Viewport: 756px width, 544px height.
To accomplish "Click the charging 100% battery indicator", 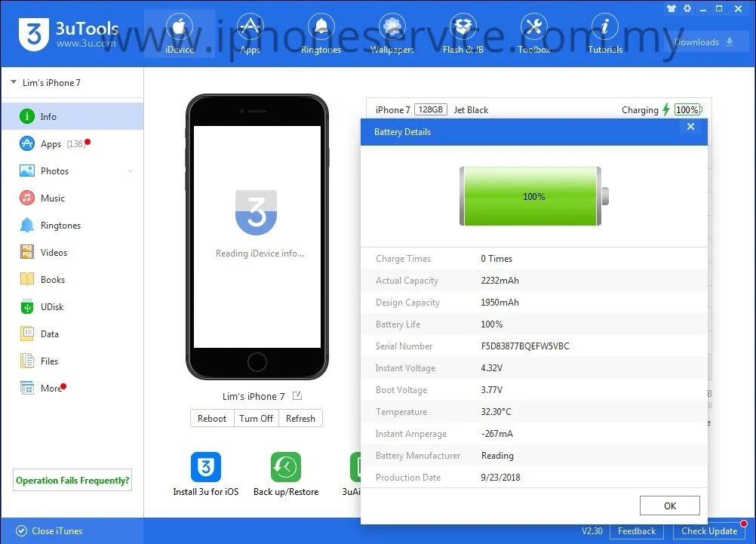I will coord(688,109).
